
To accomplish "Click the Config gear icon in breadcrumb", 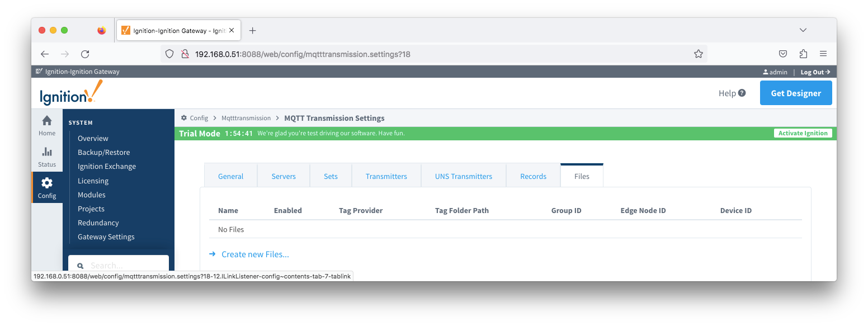I will coord(184,118).
